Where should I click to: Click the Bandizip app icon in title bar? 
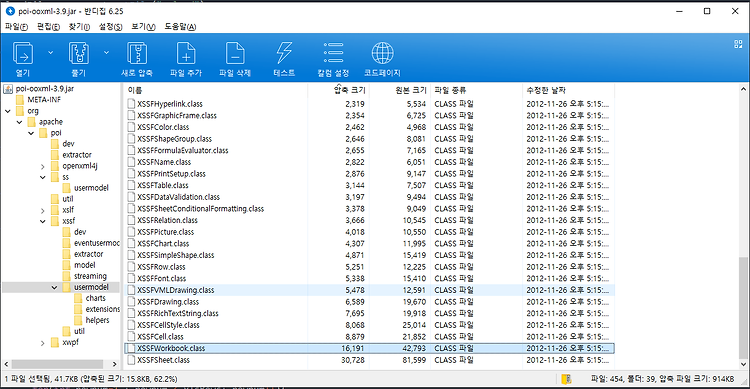(10, 11)
